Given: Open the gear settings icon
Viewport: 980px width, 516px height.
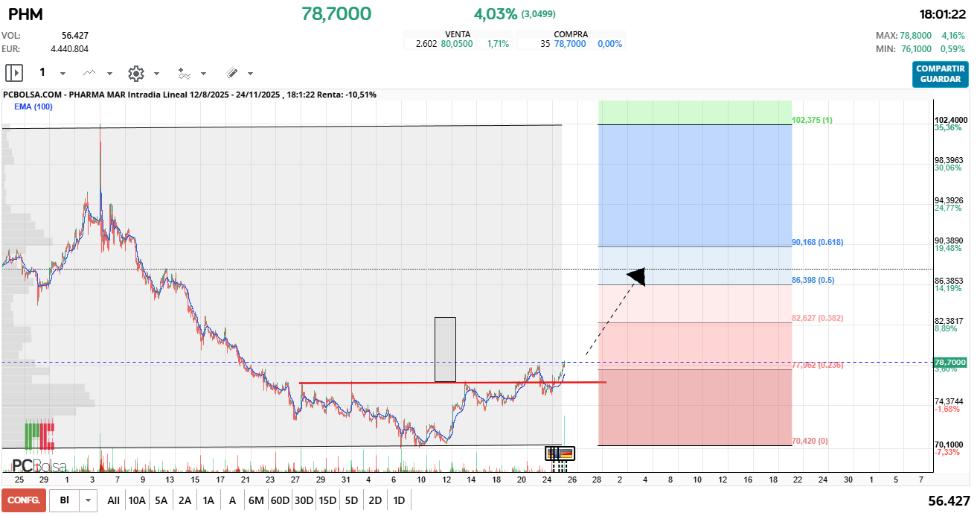Looking at the screenshot, I should click(135, 73).
